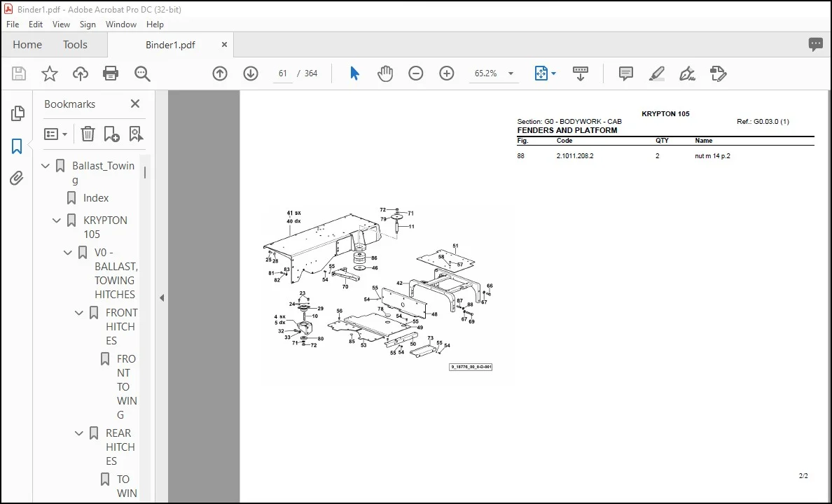Collapse the Ballast_Towing bookmark
The height and width of the screenshot is (504, 832).
[x=45, y=166]
